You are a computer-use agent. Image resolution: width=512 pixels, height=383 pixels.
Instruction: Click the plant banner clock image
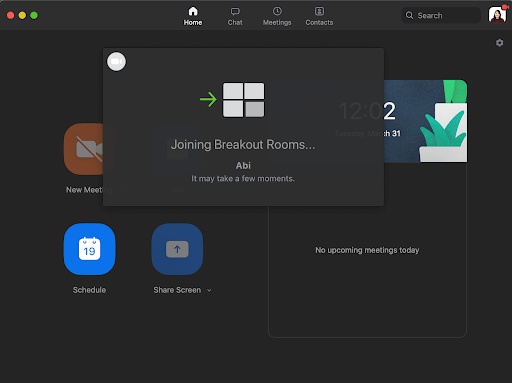point(425,121)
